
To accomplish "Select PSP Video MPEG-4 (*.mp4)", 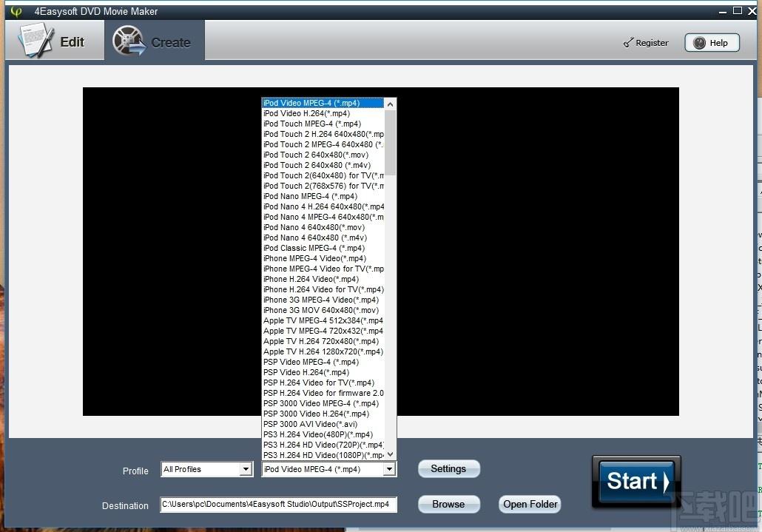I will (x=323, y=362).
